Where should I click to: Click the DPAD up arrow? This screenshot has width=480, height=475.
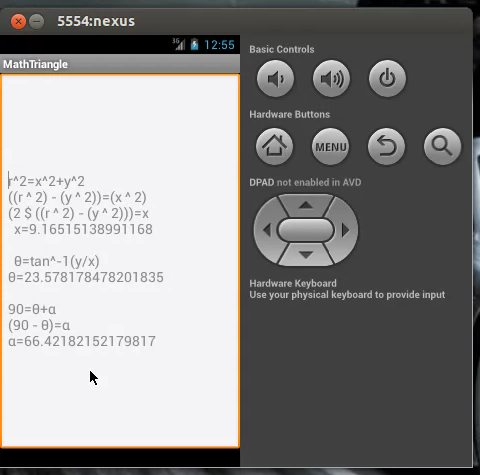[306, 205]
